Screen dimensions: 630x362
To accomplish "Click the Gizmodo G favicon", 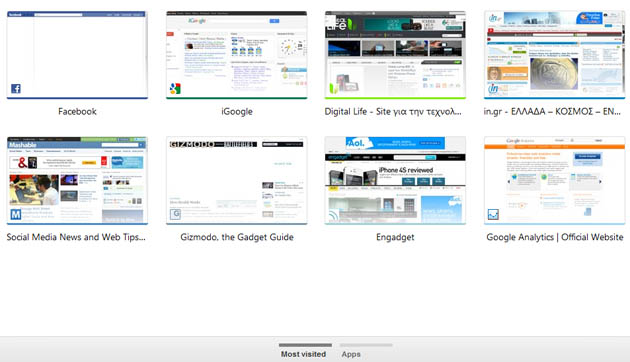I will tap(175, 214).
